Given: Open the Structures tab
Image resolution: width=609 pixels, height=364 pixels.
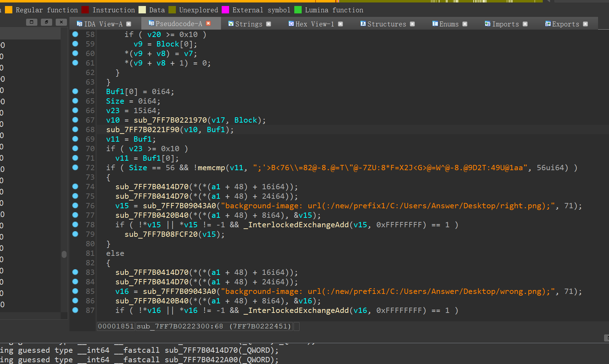Looking at the screenshot, I should point(386,24).
